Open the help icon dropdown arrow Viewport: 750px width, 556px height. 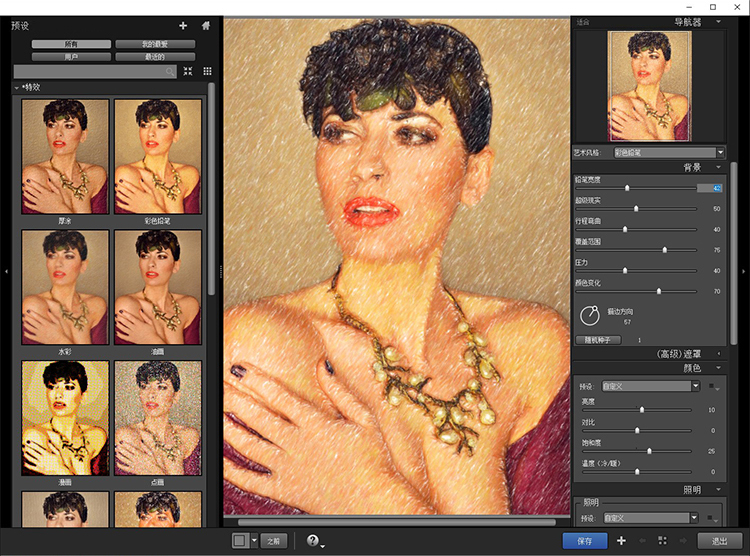(x=322, y=546)
